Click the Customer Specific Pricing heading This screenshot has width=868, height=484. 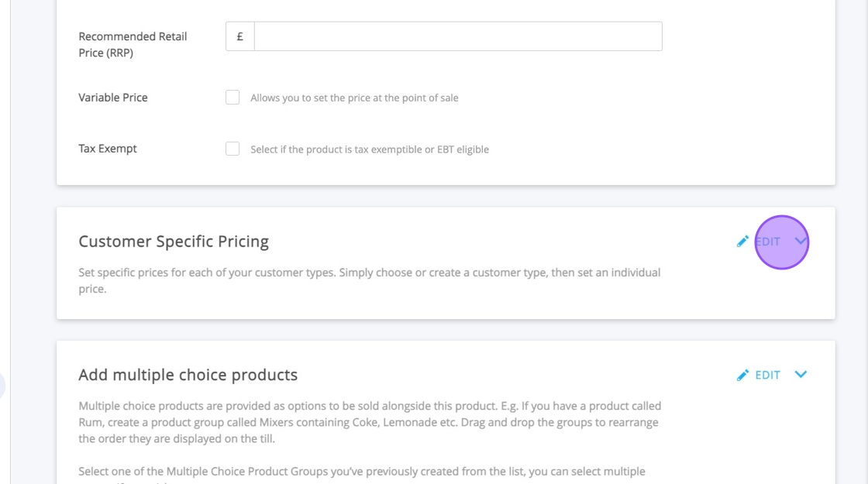pyautogui.click(x=174, y=242)
